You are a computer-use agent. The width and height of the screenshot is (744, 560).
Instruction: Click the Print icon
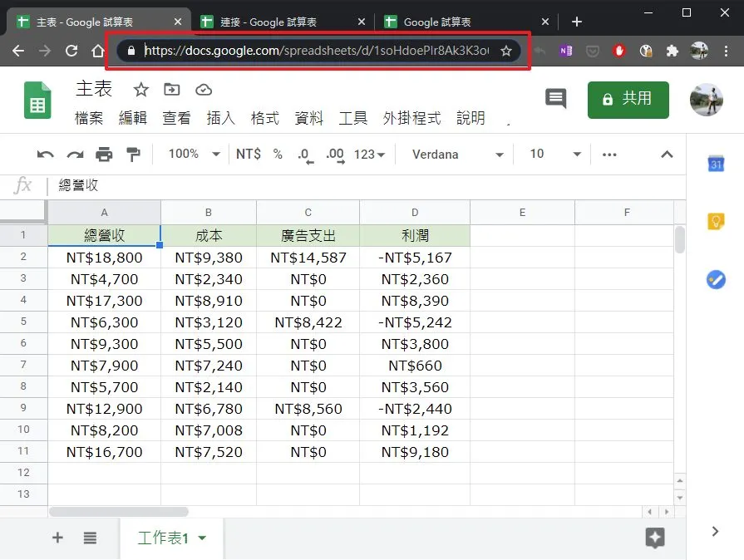pos(104,154)
